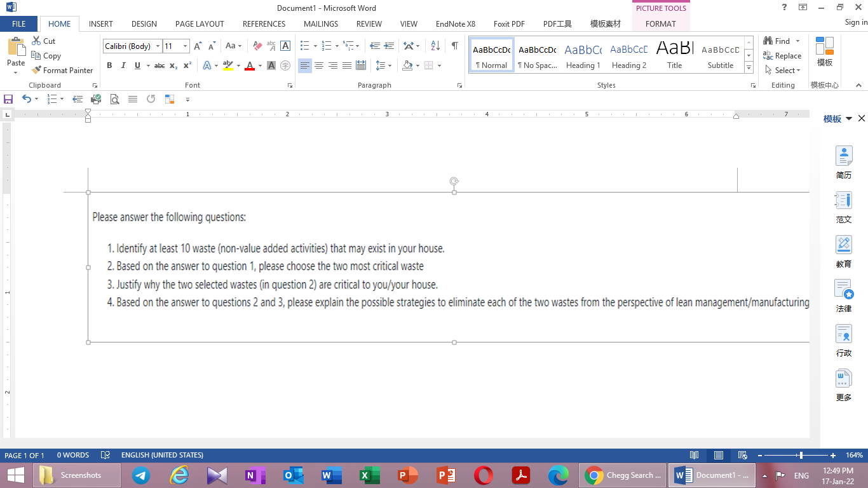Apply italic formatting

(123, 65)
